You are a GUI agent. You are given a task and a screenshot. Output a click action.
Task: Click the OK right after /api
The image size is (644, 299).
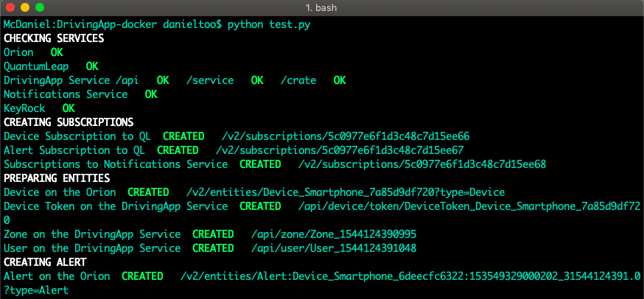163,80
